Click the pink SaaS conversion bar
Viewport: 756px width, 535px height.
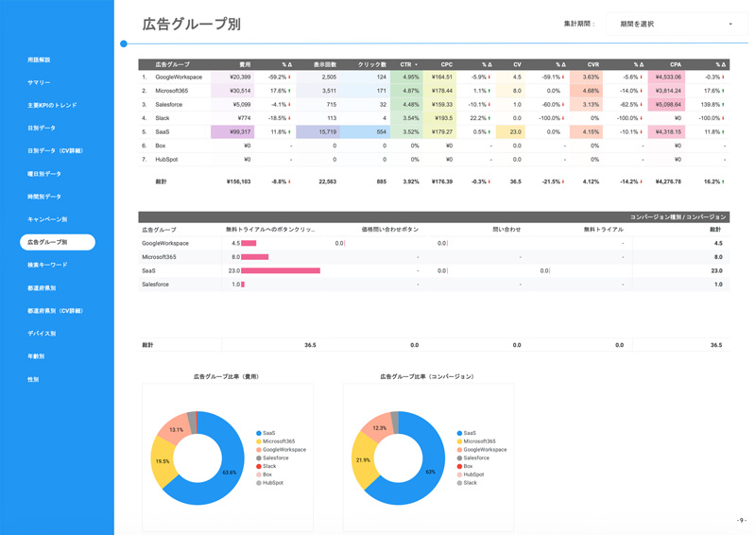click(281, 270)
